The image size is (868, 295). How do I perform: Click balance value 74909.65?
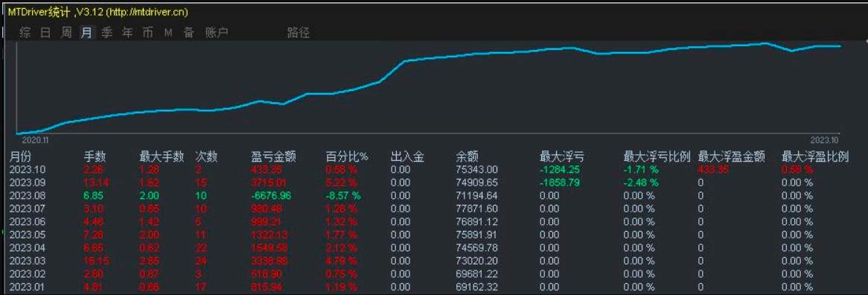[x=476, y=182]
